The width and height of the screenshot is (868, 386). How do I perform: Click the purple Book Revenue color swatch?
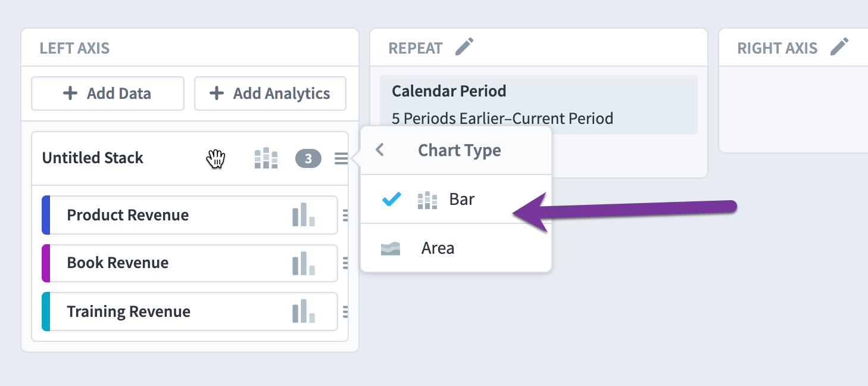coord(46,263)
